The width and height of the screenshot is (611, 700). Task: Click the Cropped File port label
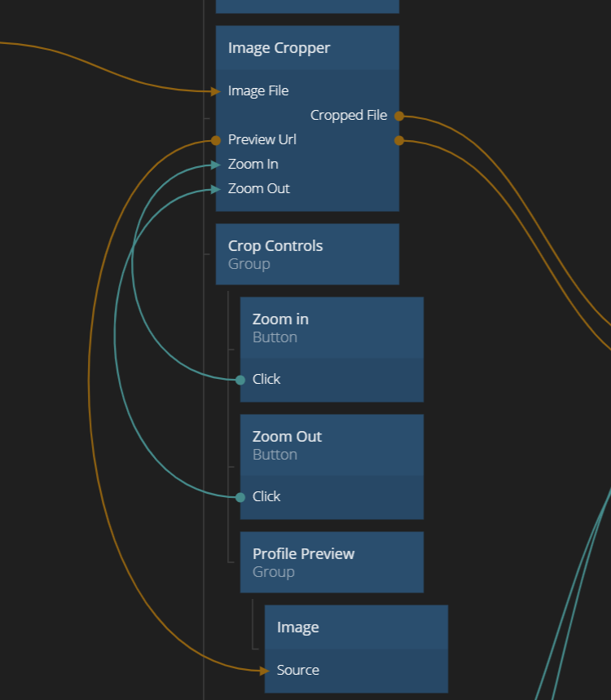click(349, 116)
